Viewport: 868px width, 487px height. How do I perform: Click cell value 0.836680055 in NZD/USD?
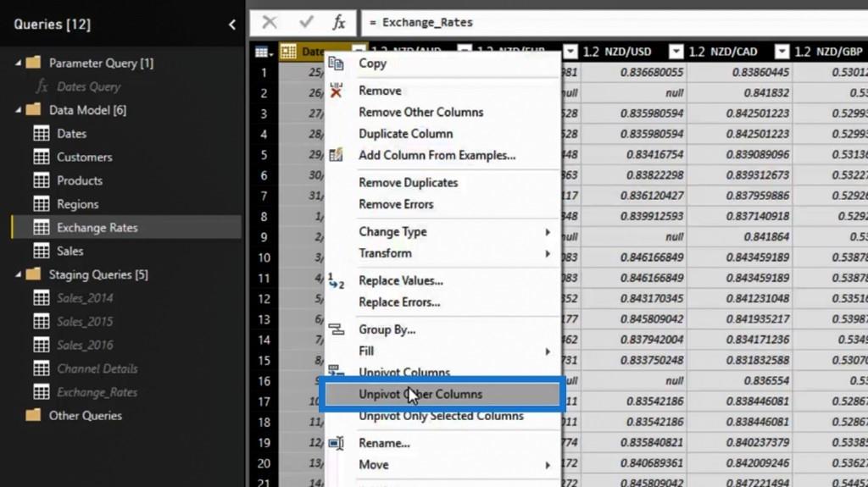click(652, 73)
